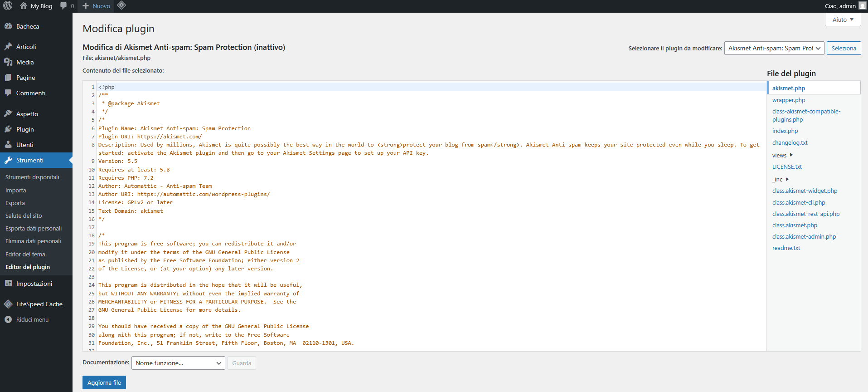
Task: Open the comments bubble icon in admin bar
Action: 63,6
